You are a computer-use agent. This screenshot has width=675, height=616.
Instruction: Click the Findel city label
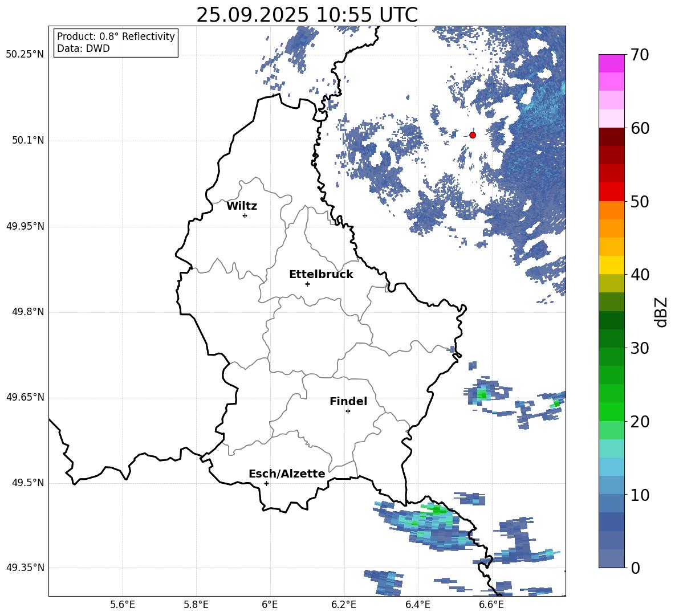click(x=348, y=401)
